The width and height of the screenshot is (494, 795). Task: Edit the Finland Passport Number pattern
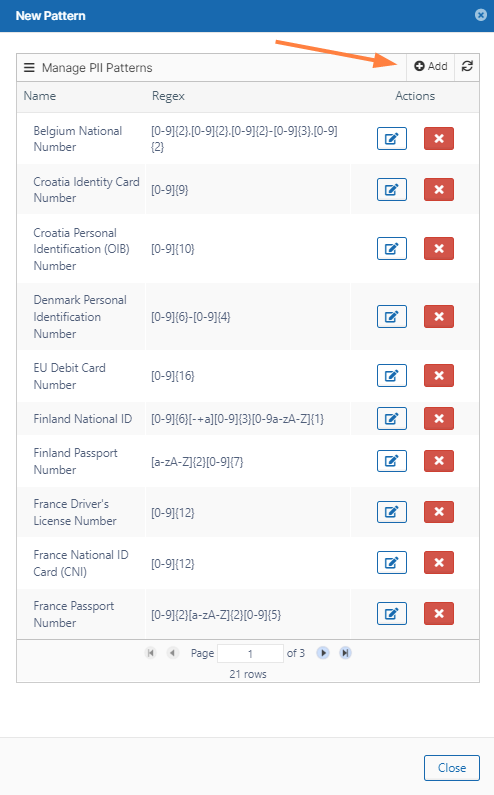(x=392, y=461)
